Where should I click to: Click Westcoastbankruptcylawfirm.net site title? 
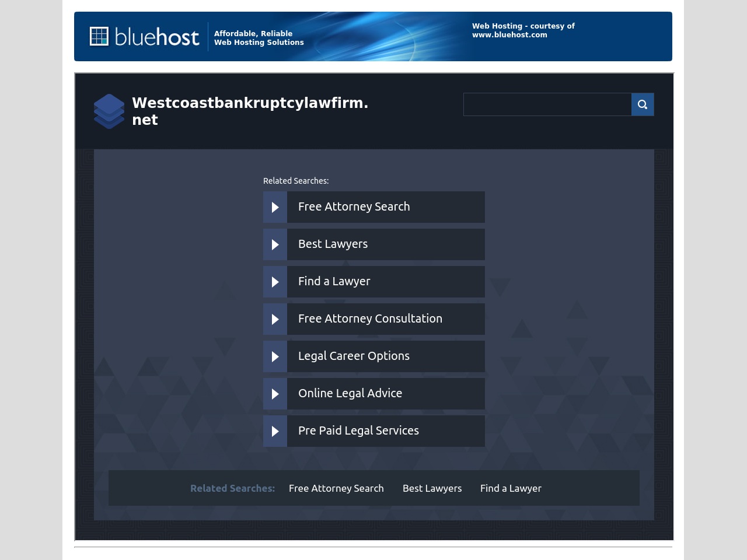click(250, 111)
